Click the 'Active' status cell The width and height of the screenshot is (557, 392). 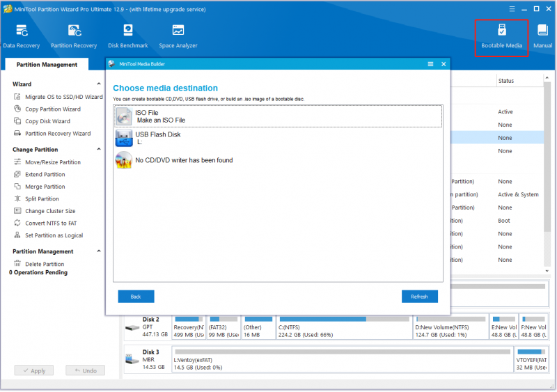click(505, 112)
